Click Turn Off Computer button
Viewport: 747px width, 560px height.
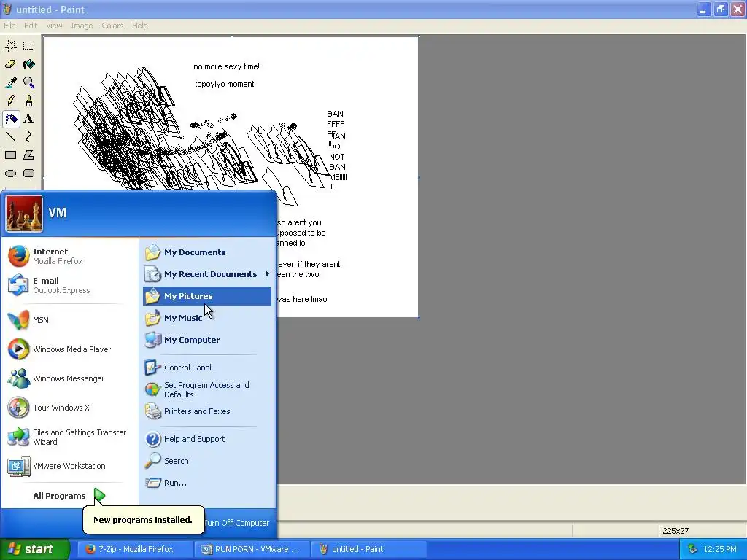point(237,523)
